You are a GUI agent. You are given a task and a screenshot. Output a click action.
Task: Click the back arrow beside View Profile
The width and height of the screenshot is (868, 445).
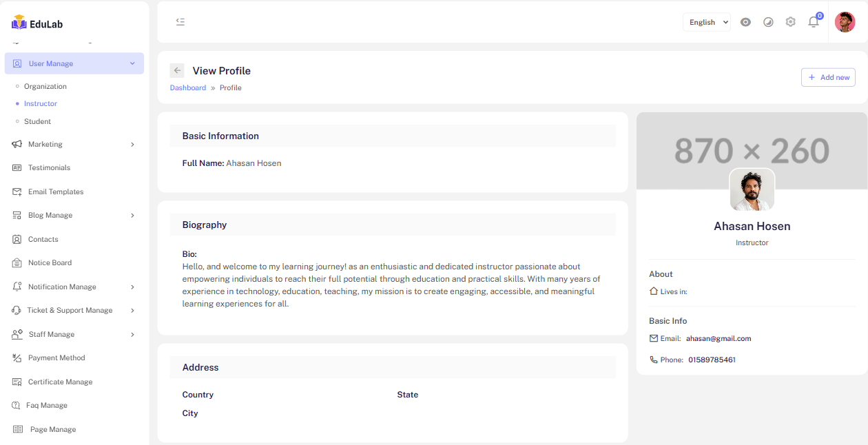pos(177,70)
